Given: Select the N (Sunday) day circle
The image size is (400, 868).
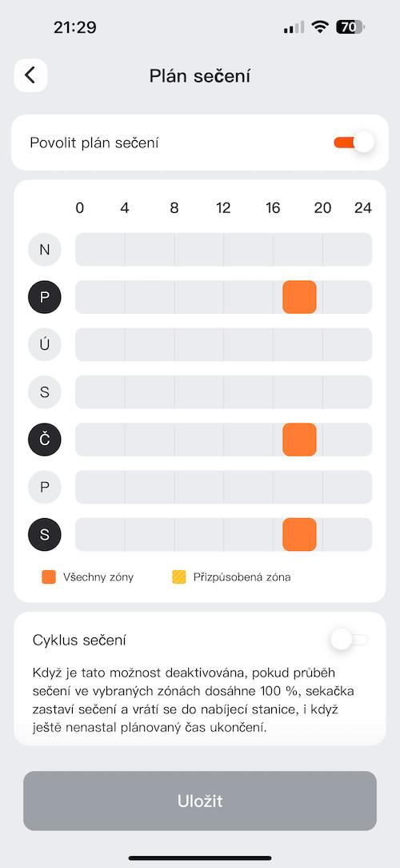Looking at the screenshot, I should [x=45, y=250].
